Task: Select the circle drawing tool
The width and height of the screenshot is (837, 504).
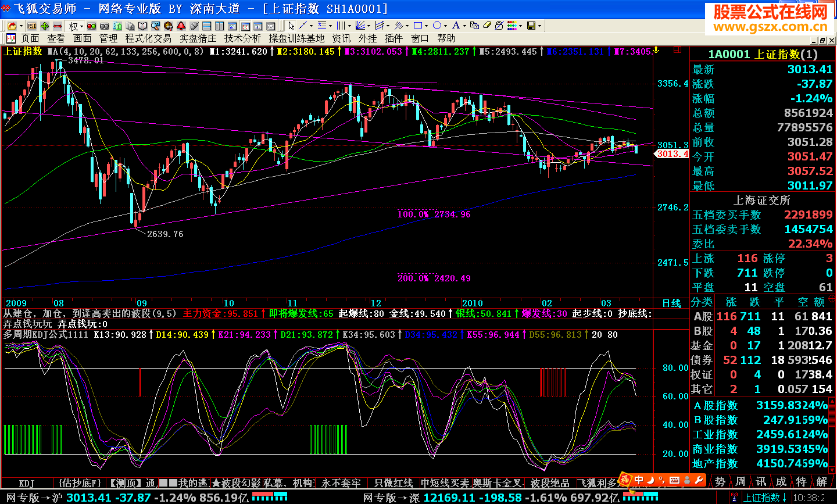Action: pyautogui.click(x=437, y=26)
